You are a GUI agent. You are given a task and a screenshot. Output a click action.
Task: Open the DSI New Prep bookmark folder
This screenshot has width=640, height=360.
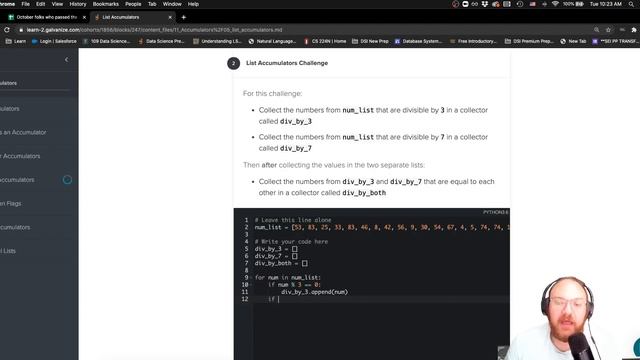pyautogui.click(x=370, y=41)
